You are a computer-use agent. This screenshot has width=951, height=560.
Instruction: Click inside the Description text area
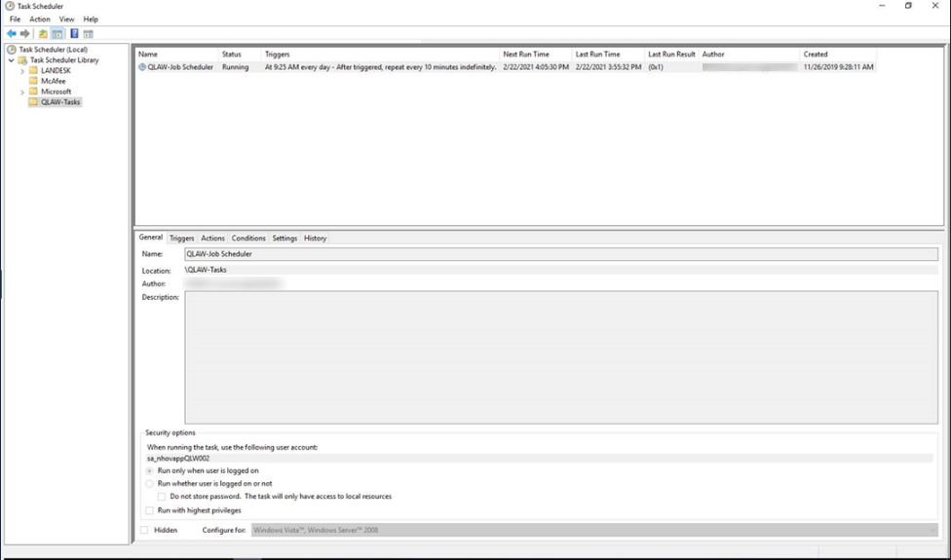561,357
